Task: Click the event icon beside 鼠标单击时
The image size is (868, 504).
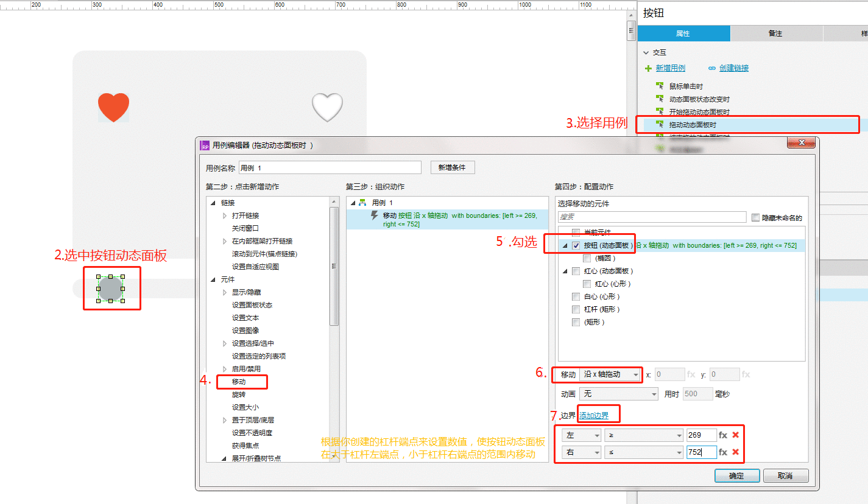Action: (x=659, y=86)
